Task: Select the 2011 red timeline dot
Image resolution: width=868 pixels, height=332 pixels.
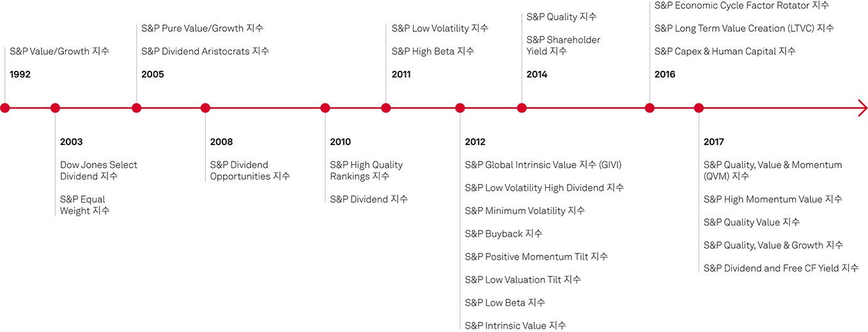Action: pyautogui.click(x=386, y=108)
